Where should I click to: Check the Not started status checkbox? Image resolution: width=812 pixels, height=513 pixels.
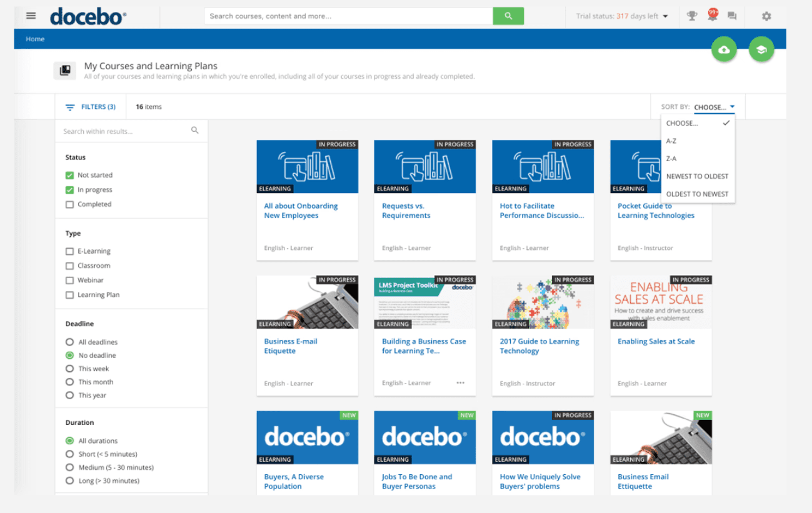(69, 175)
